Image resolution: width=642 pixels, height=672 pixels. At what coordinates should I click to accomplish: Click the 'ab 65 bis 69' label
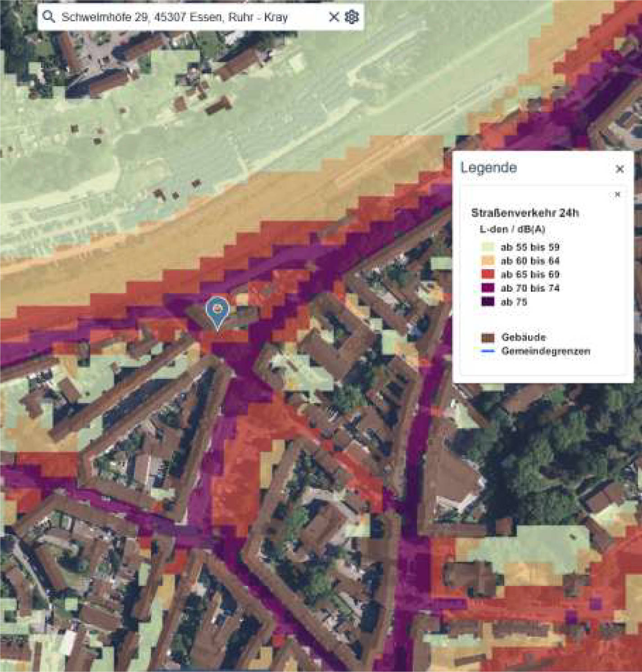click(x=530, y=275)
